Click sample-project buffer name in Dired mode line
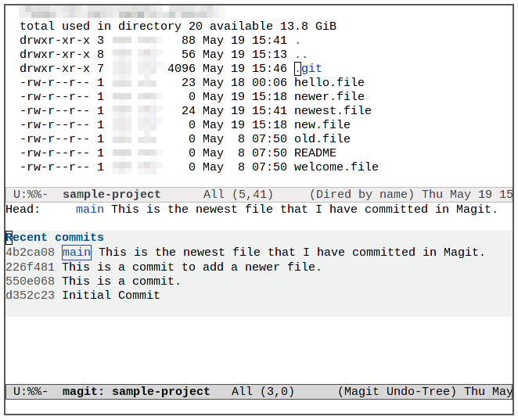The width and height of the screenshot is (518, 420). click(x=111, y=194)
